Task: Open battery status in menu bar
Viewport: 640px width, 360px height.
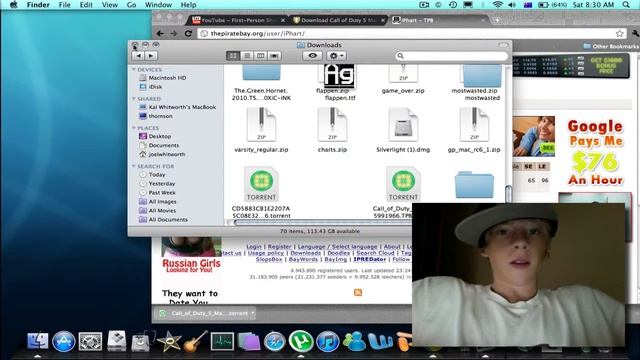Action: click(543, 5)
